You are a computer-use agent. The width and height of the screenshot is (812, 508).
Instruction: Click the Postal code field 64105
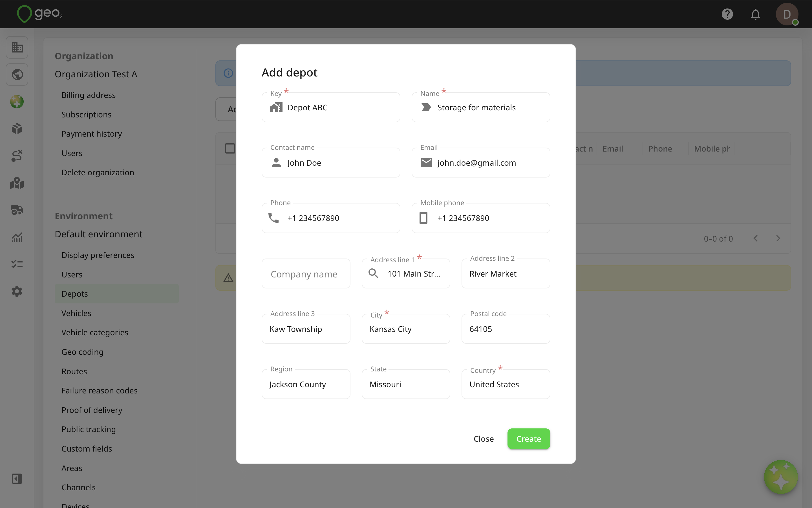pos(506,329)
